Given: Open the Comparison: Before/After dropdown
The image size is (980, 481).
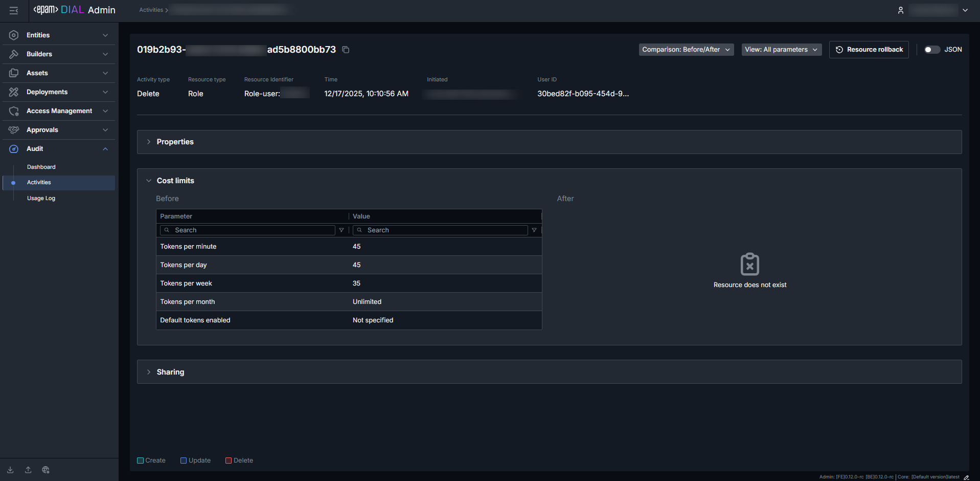Looking at the screenshot, I should click(686, 50).
